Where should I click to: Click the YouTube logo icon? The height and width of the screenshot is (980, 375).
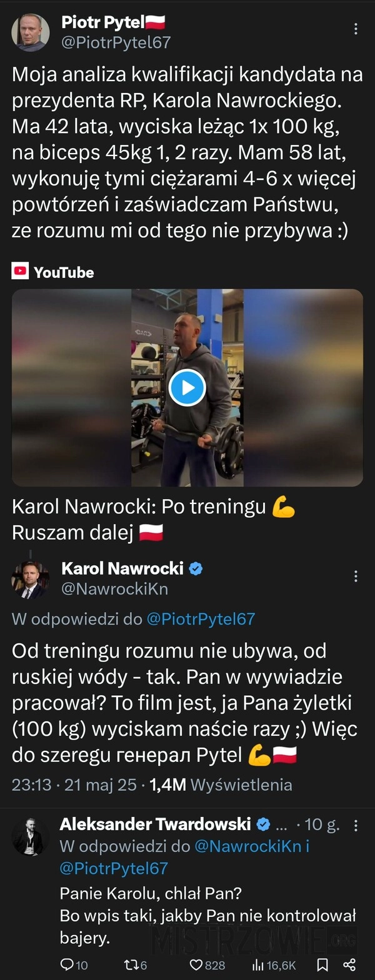[21, 271]
